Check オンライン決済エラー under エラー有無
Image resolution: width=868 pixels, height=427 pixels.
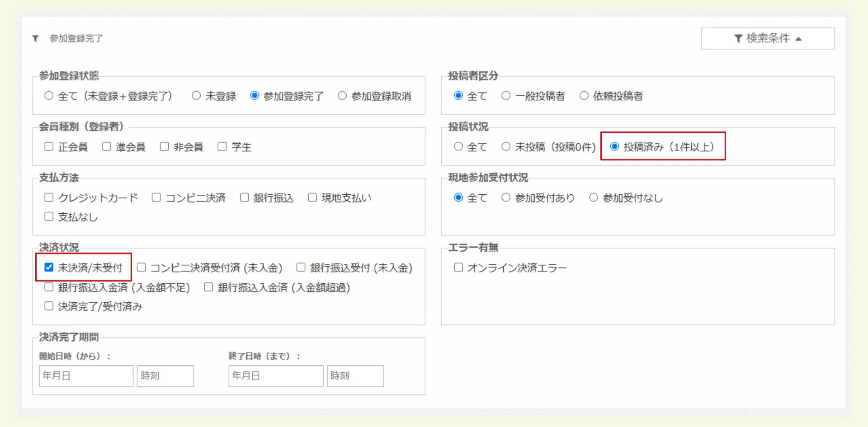459,267
